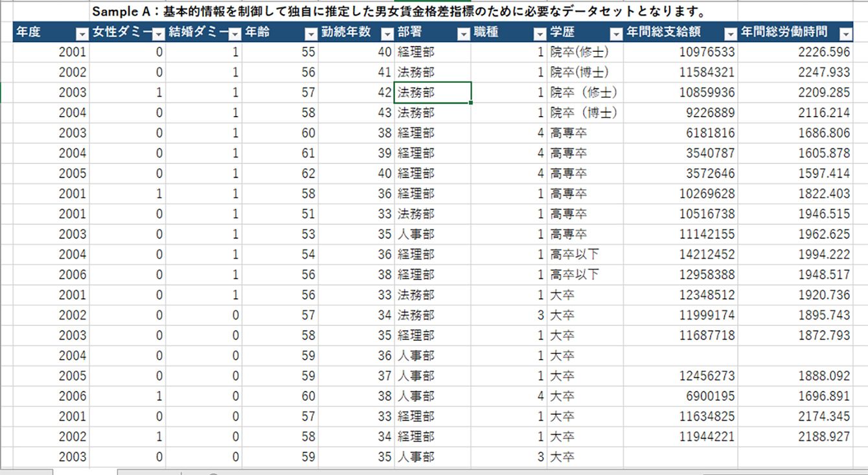Click the cell containing 院卒(博士) with half-width parentheses

[585, 73]
